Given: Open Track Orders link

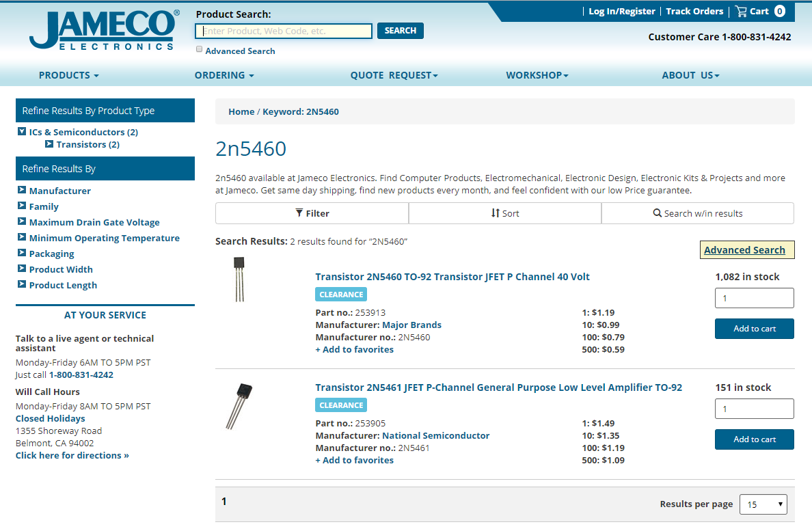Looking at the screenshot, I should click(694, 12).
